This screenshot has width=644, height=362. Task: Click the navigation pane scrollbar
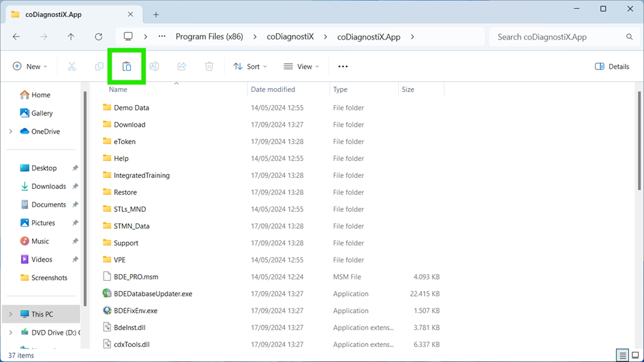[x=85, y=199]
